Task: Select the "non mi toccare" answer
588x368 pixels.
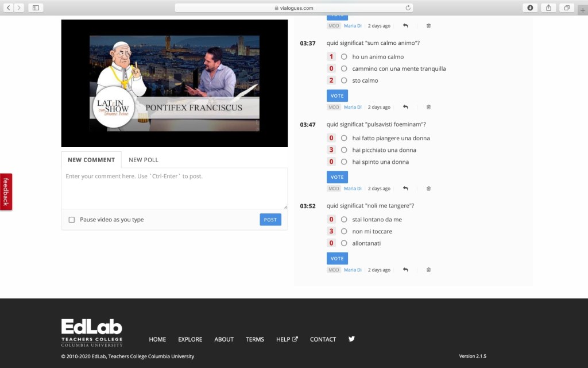Action: [x=344, y=231]
